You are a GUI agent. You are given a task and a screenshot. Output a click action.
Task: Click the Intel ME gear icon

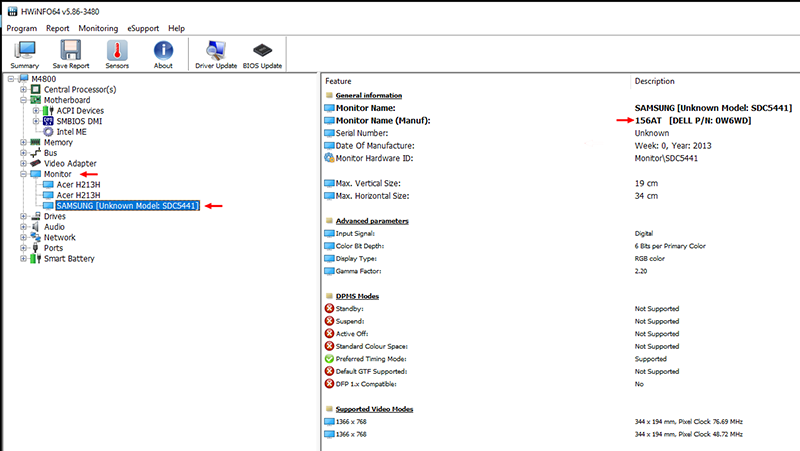pyautogui.click(x=48, y=132)
